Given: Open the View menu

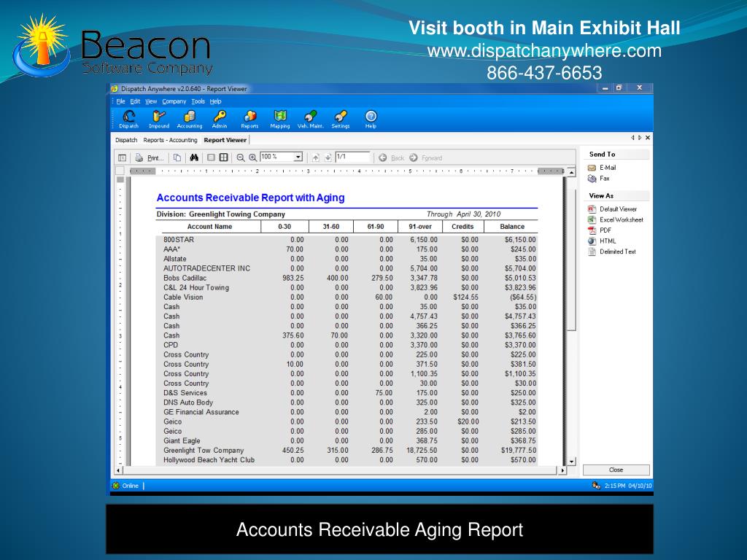Looking at the screenshot, I should click(151, 101).
